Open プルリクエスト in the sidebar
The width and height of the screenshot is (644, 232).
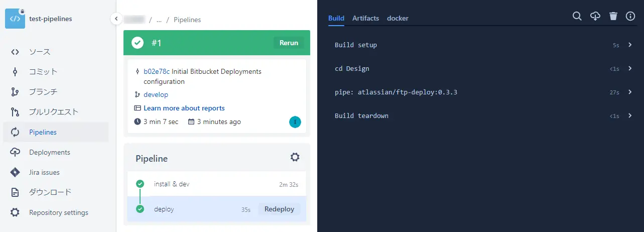pos(56,112)
